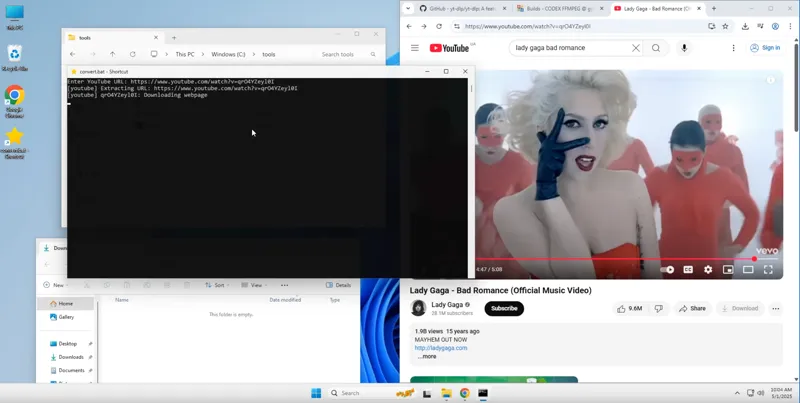Screen dimensions: 800x403
Task: Open Chrome downloads icon
Action: (745, 26)
